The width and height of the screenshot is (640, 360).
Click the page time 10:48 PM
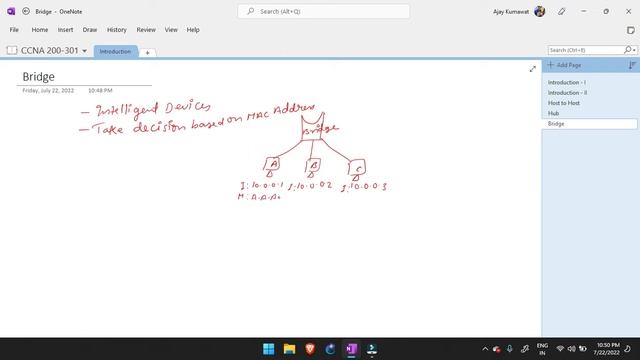pyautogui.click(x=100, y=91)
